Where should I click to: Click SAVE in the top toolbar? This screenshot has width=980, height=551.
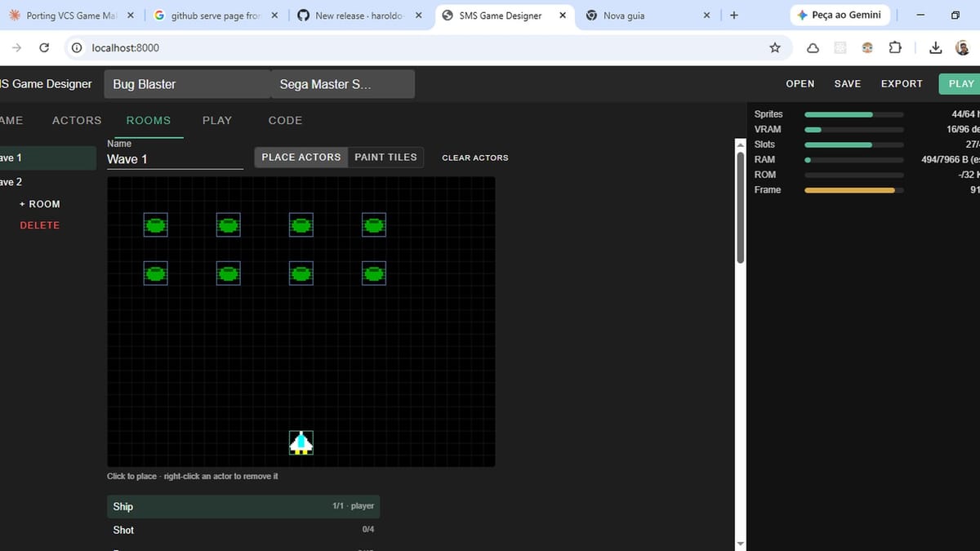tap(848, 84)
